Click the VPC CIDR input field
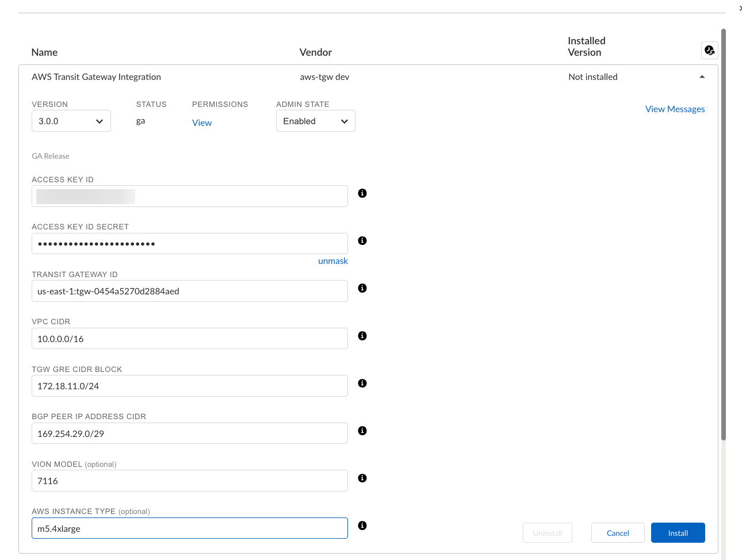 pos(190,339)
